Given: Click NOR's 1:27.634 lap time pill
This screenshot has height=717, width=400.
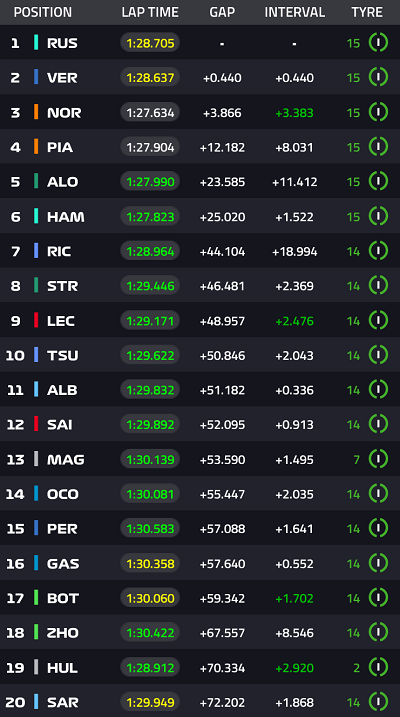Looking at the screenshot, I should (x=150, y=112).
